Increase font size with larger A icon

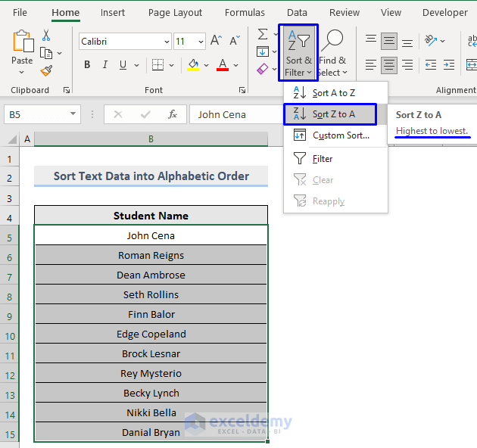pos(217,42)
